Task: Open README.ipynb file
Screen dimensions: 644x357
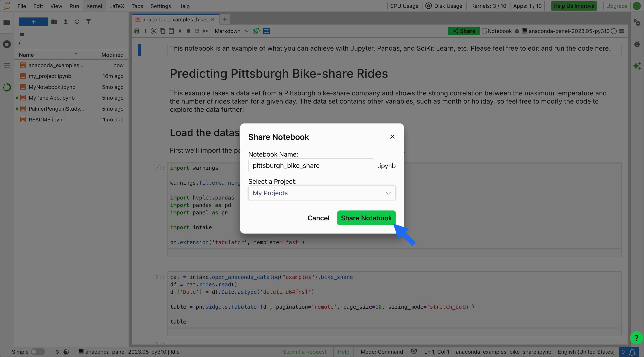Action: click(x=71, y=119)
